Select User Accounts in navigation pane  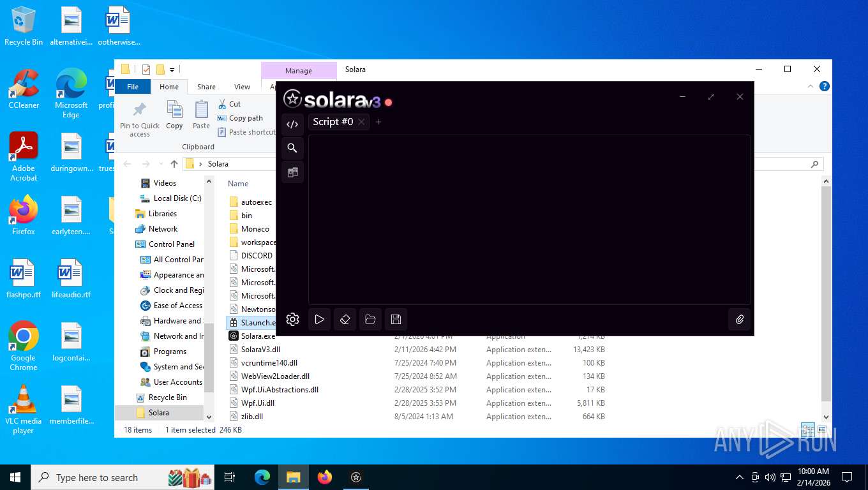pyautogui.click(x=177, y=382)
